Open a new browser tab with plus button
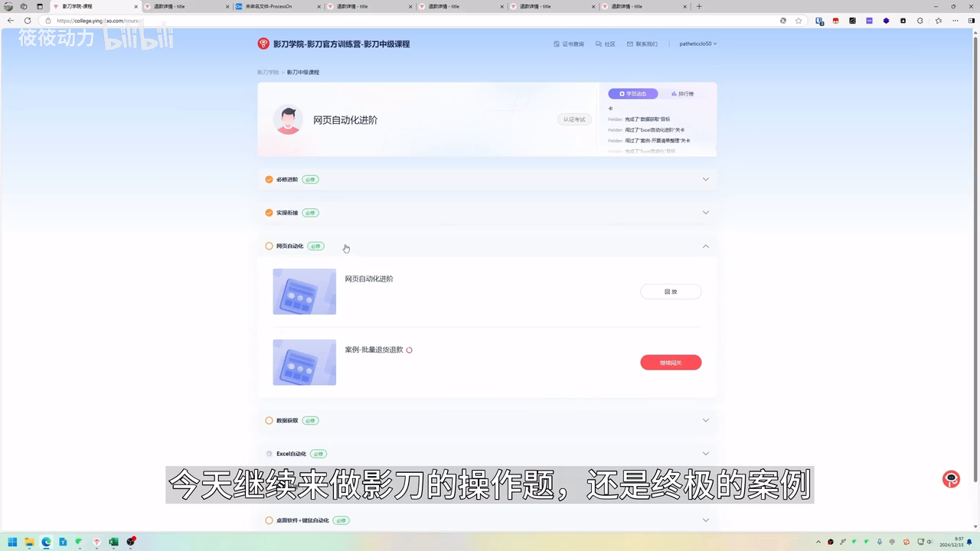Image resolution: width=980 pixels, height=551 pixels. (x=698, y=6)
